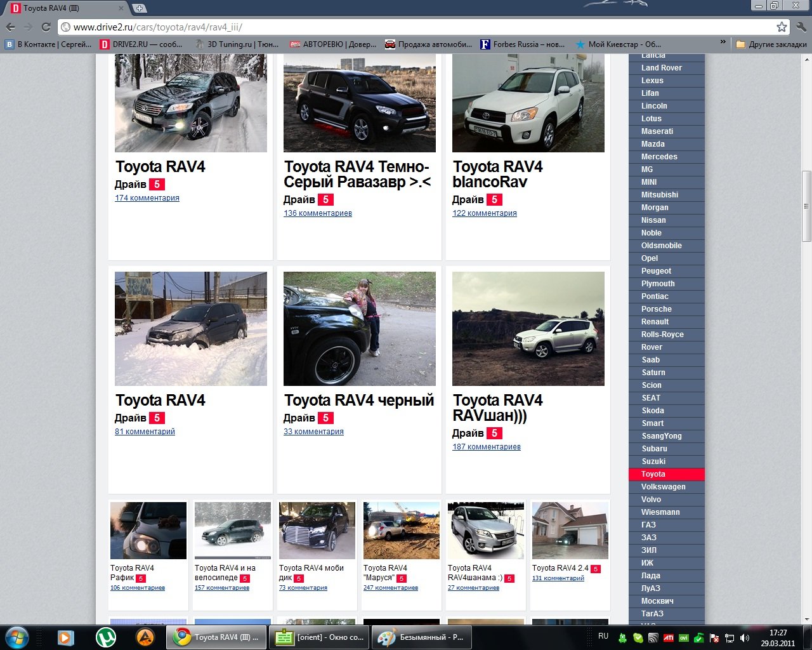Open the orange cone player taskbar icon

[145, 637]
